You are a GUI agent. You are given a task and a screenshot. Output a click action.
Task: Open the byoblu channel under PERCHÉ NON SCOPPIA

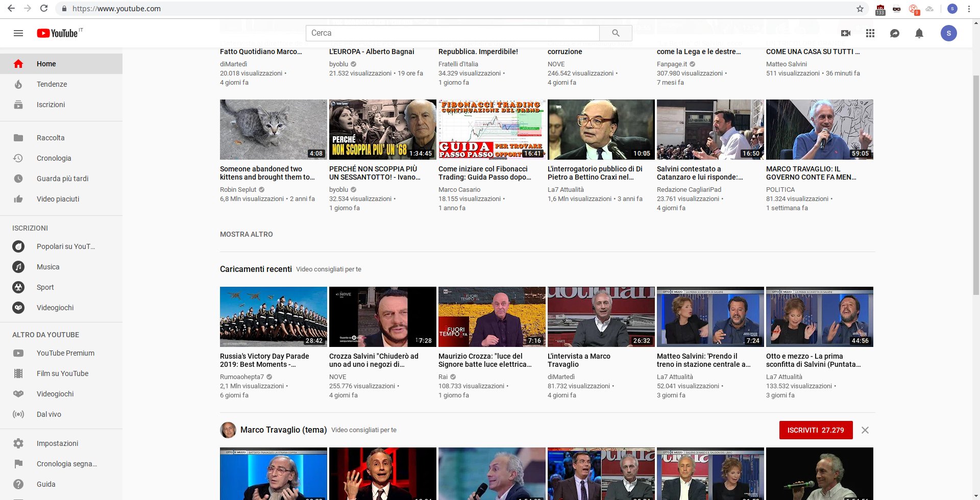coord(338,189)
